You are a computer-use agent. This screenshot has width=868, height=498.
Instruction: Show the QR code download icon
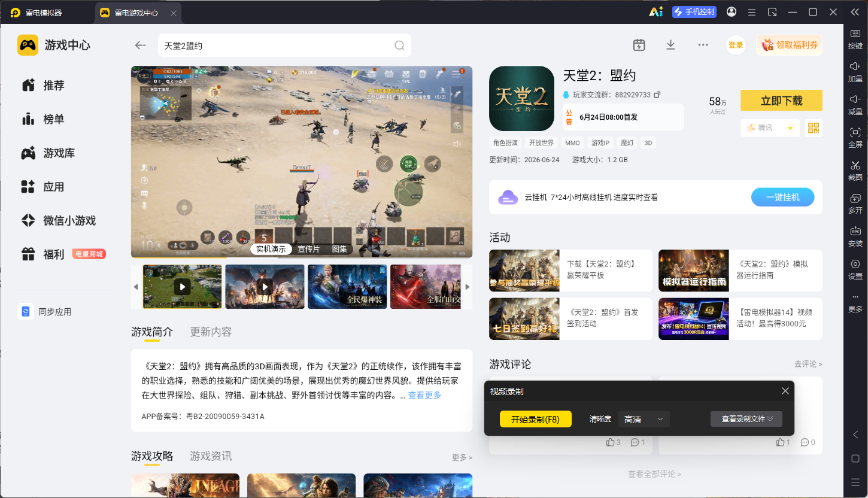pos(813,127)
